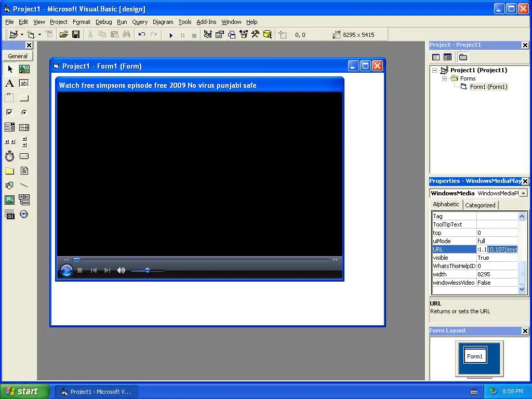Select the DriveListBox control tool
Screen dimensions: 532x399
pyautogui.click(x=24, y=156)
